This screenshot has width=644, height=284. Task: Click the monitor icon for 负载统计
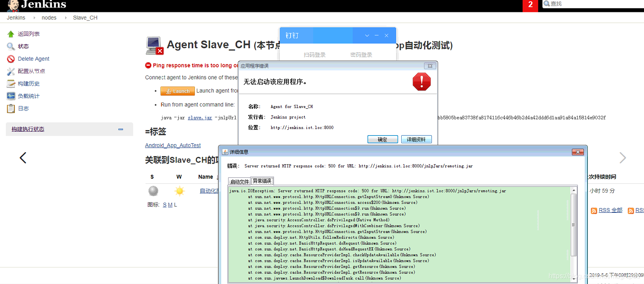click(11, 96)
